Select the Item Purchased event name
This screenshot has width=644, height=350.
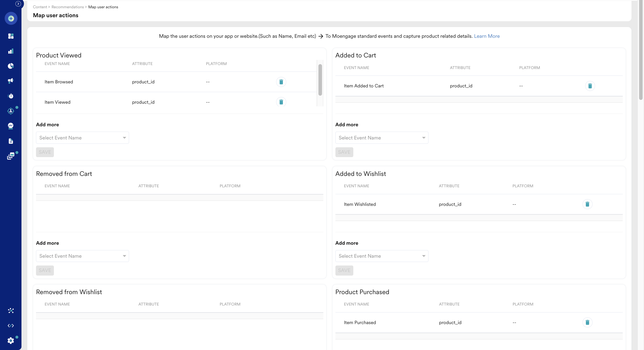click(x=360, y=323)
